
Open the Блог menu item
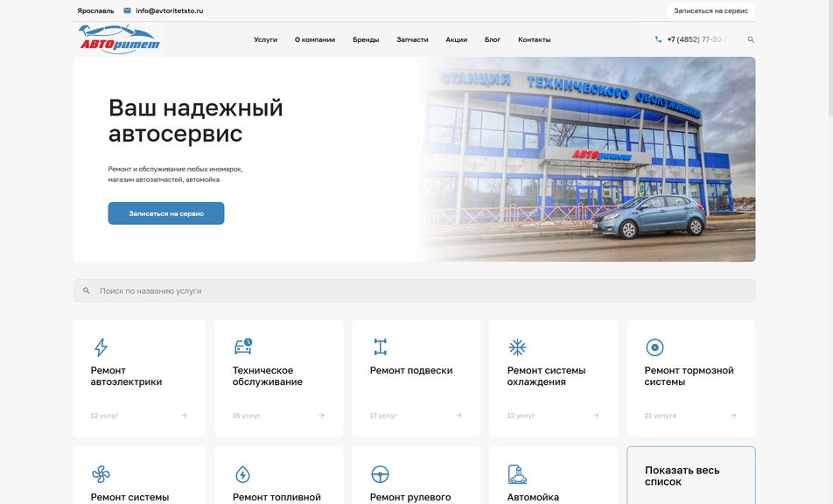[493, 39]
